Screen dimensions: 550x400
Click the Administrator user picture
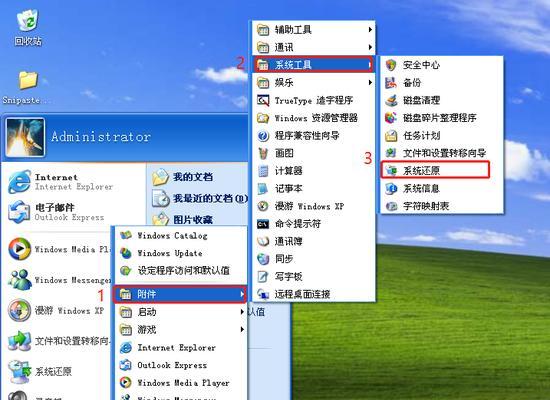click(25, 137)
